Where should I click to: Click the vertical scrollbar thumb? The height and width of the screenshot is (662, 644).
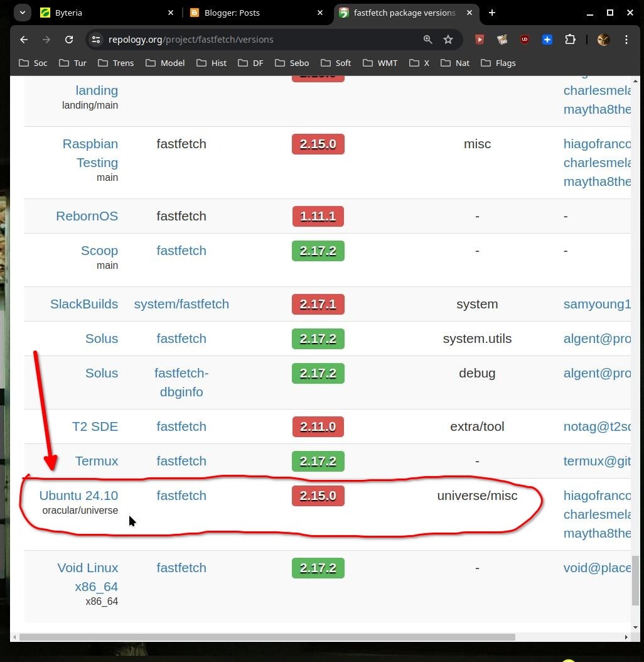pyautogui.click(x=635, y=580)
